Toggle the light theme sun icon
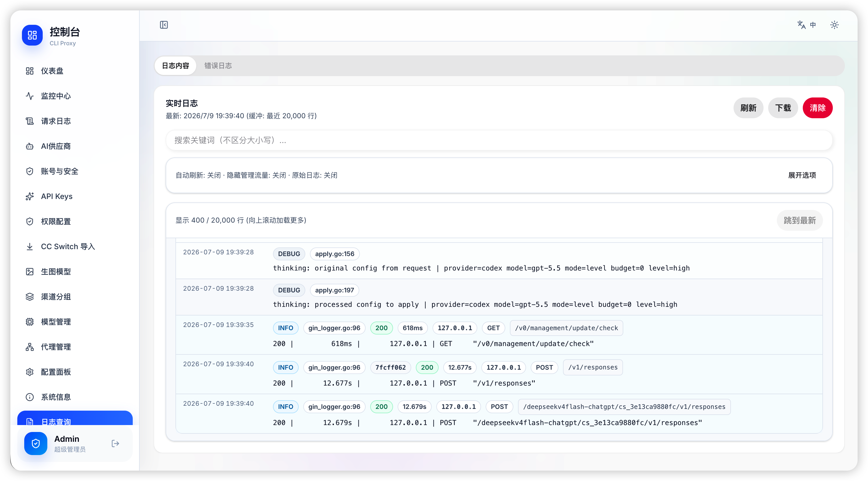Screen dimensions: 868x481 (834, 25)
